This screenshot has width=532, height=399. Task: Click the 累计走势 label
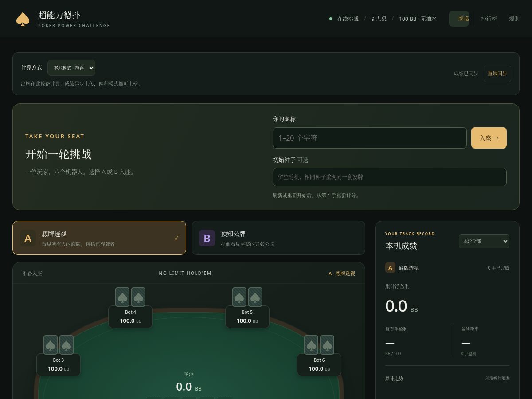pyautogui.click(x=394, y=379)
